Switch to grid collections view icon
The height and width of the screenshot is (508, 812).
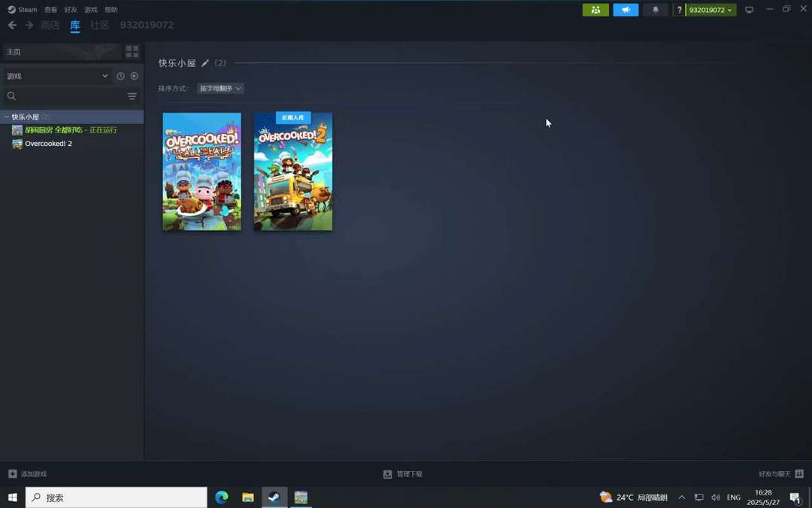point(132,51)
